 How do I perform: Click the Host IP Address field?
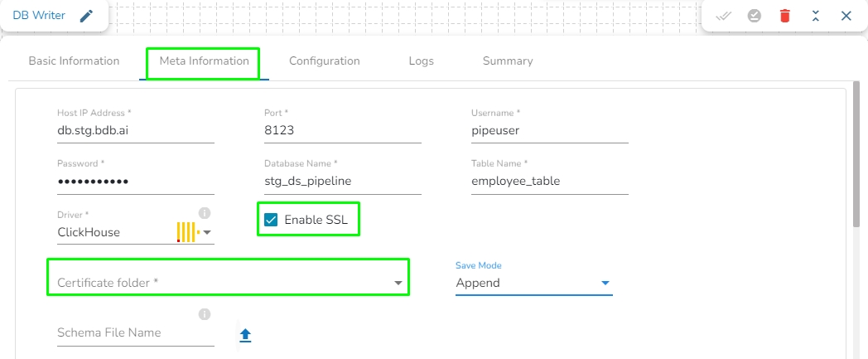135,131
